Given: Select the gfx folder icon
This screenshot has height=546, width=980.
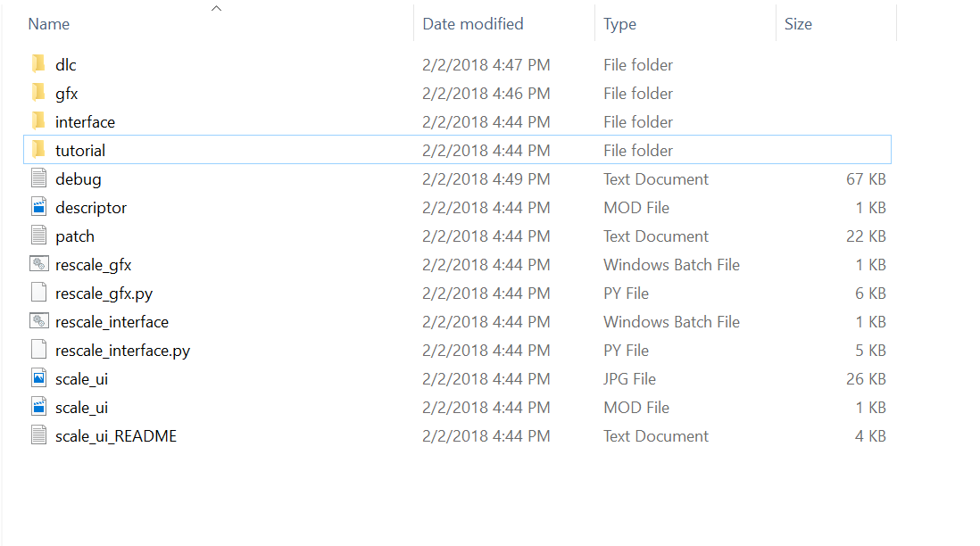Looking at the screenshot, I should point(38,94).
